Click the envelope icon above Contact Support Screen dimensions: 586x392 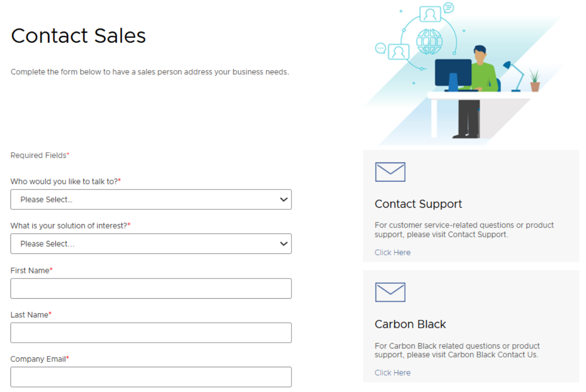[x=390, y=172]
